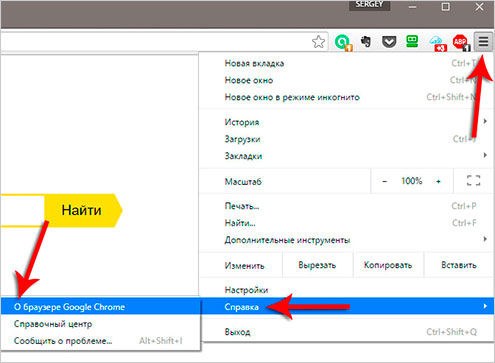
Task: Click the yellow Найти search button
Action: click(83, 210)
